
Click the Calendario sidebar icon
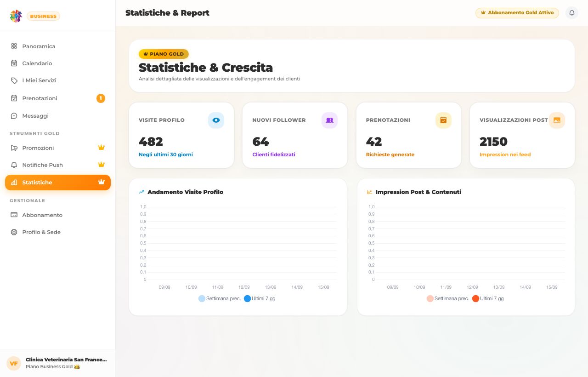point(14,63)
